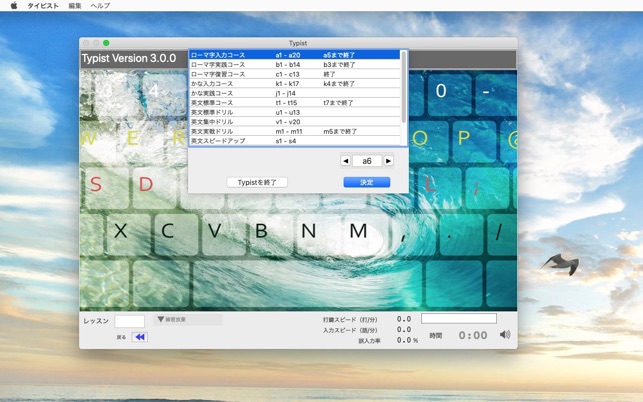
Task: Select the 英文スピードアップ row
Action: point(295,141)
